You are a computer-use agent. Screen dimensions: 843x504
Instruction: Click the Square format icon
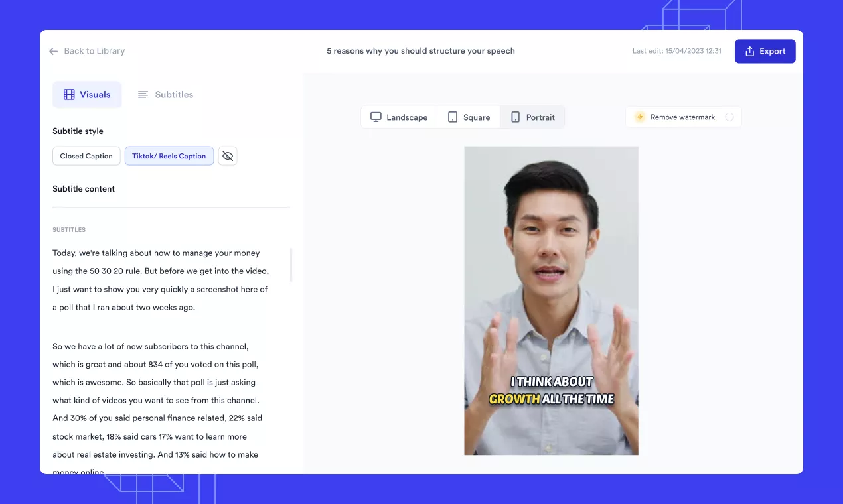[x=453, y=117]
